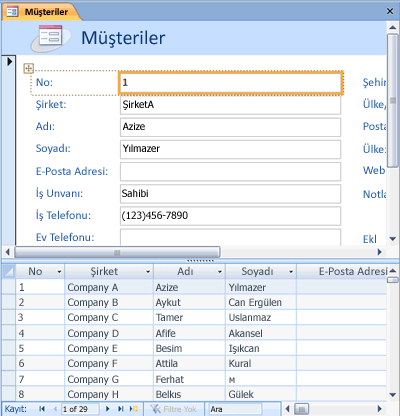Click the Filtre Yok filter button
The image size is (400, 416).
coord(173,409)
